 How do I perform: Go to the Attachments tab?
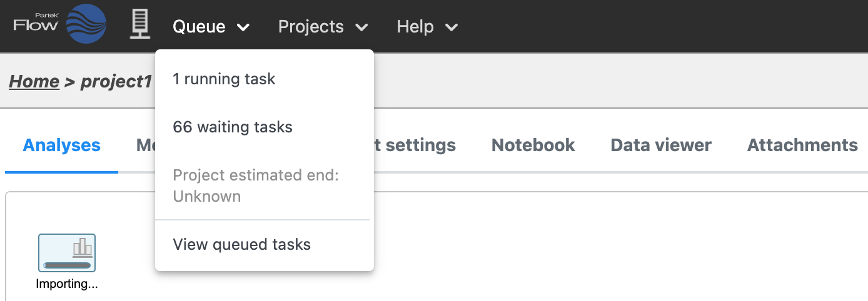point(802,146)
